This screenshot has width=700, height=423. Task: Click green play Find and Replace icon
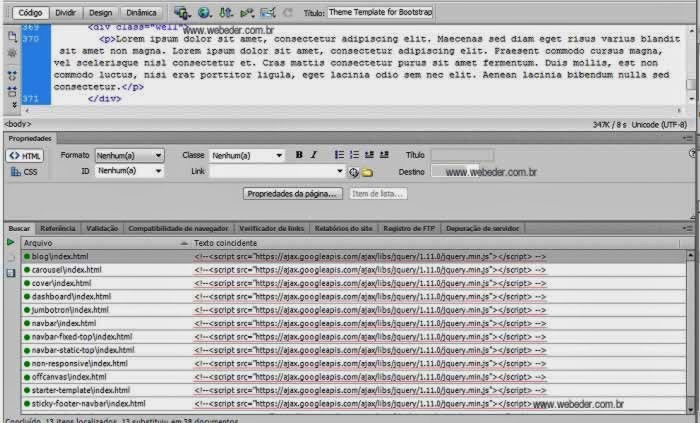[11, 242]
